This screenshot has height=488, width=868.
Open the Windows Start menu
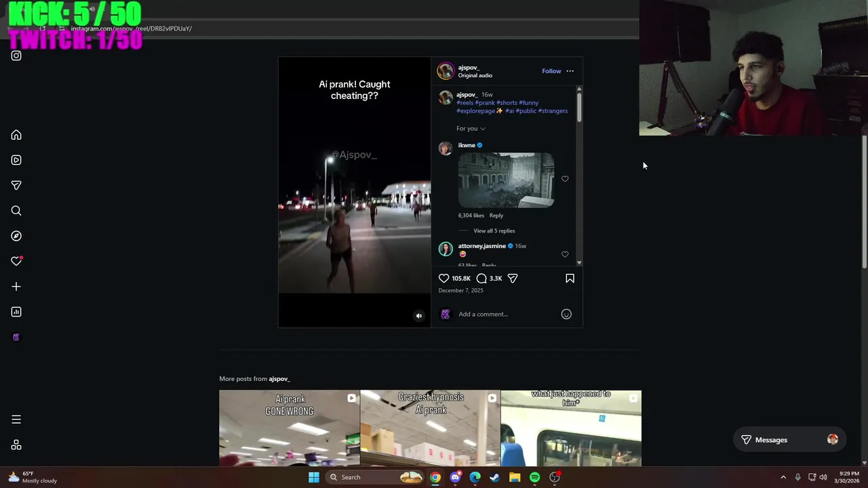313,477
